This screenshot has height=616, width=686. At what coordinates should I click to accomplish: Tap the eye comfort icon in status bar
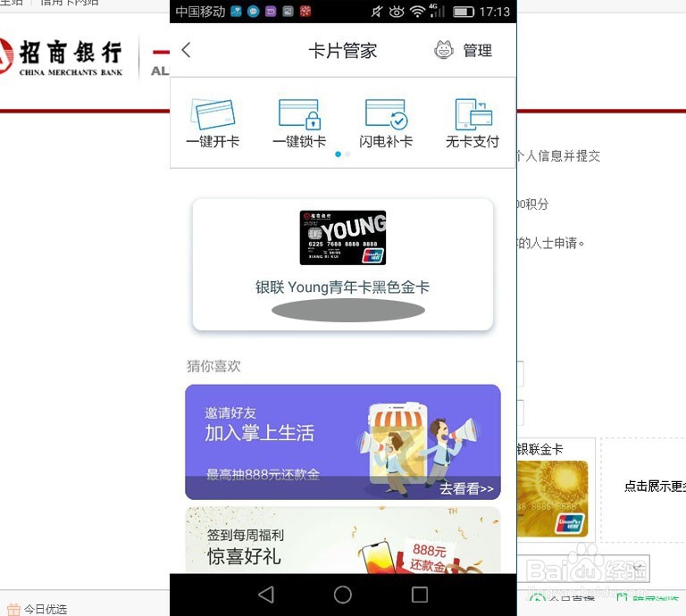click(x=397, y=12)
